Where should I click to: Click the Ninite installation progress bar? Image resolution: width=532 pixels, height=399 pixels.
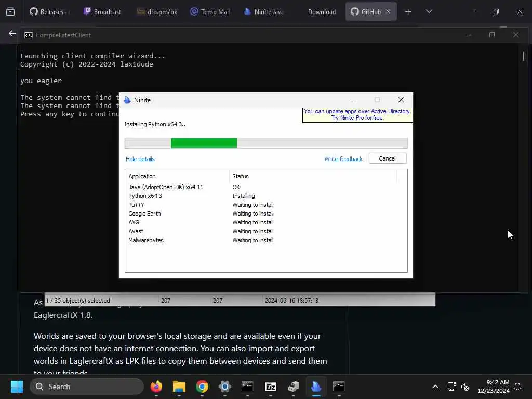[266, 143]
